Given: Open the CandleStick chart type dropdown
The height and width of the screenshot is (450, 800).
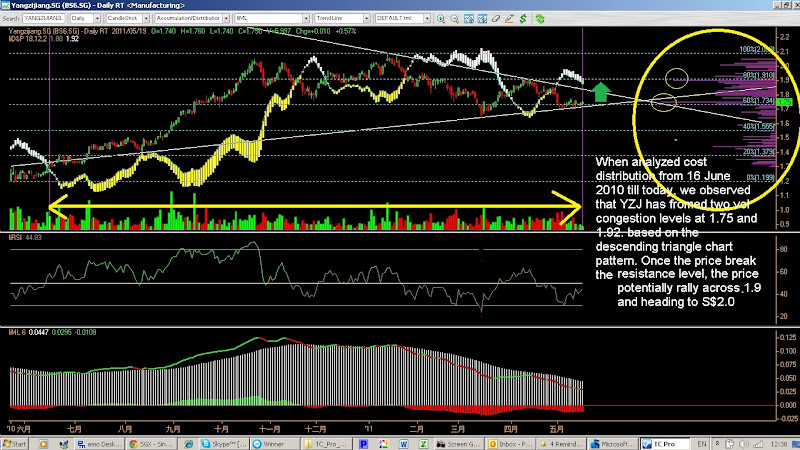Looking at the screenshot, I should click(x=145, y=18).
